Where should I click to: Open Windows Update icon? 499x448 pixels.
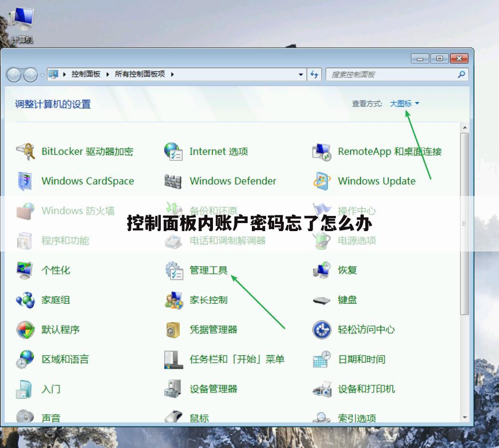pos(322,181)
